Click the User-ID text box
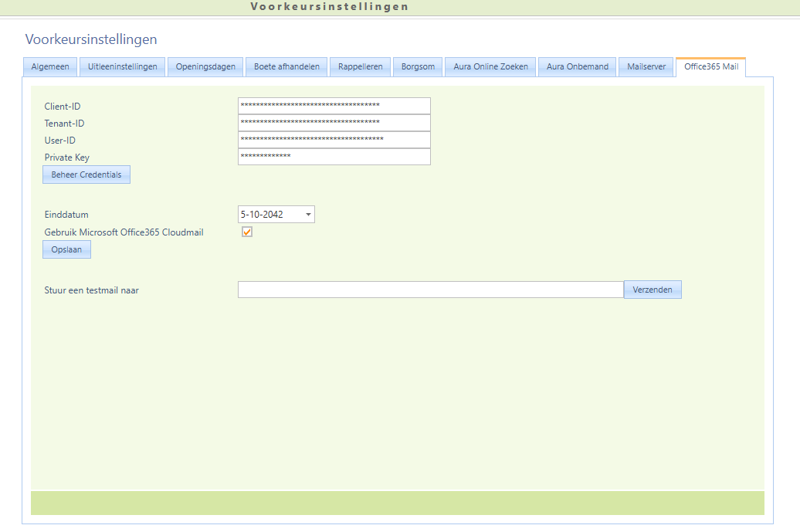This screenshot has width=800, height=532. point(334,140)
